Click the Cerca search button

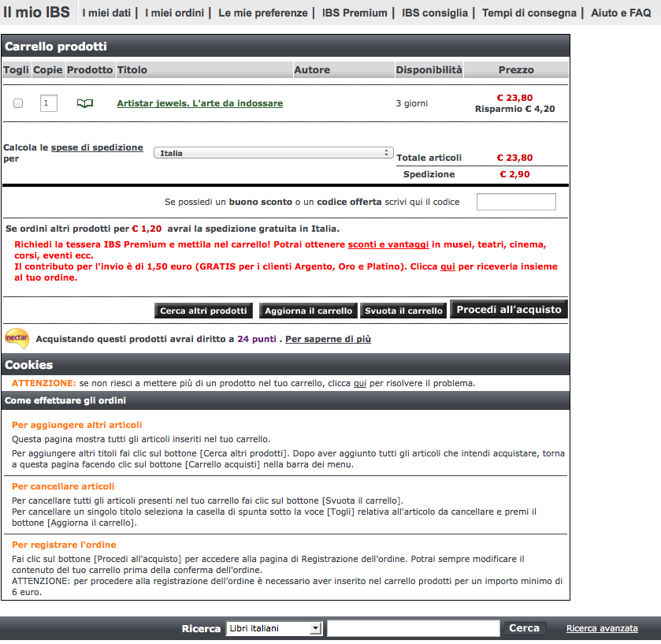click(524, 628)
